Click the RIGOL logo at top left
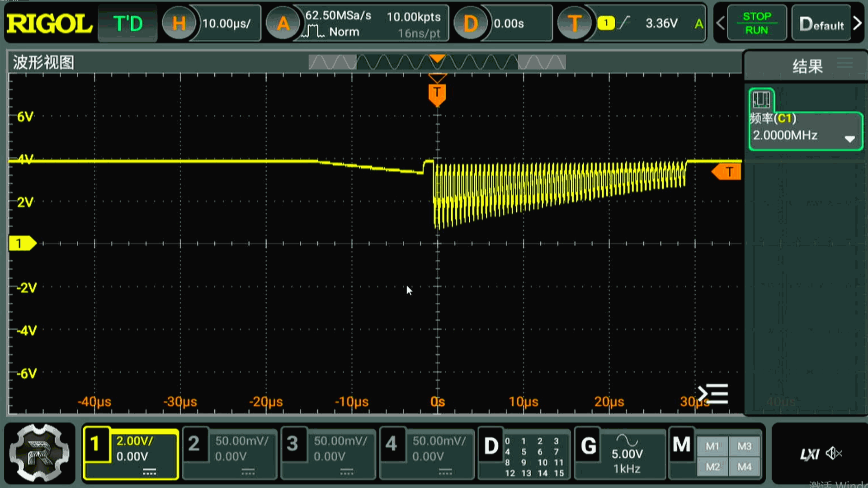 point(49,23)
